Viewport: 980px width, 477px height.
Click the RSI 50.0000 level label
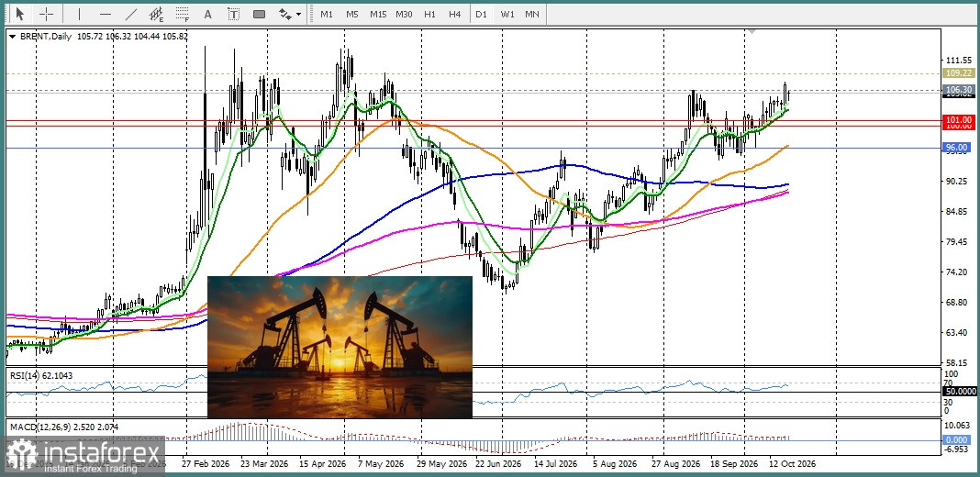(x=958, y=392)
